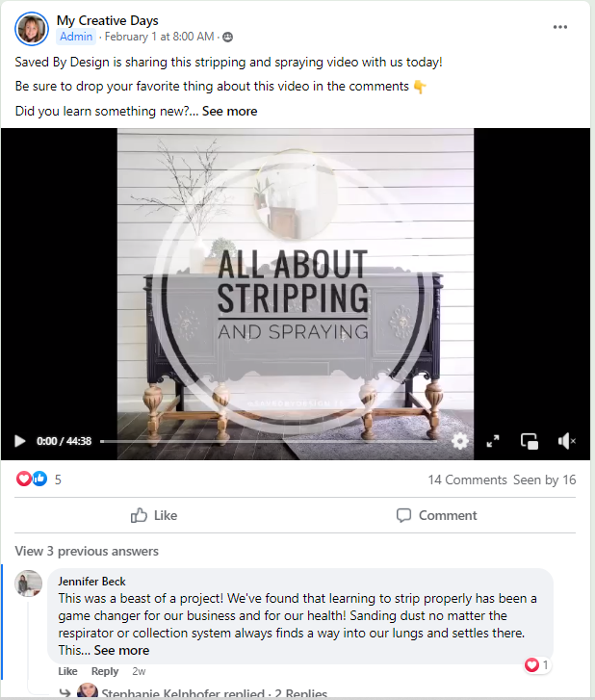Seek along the video progress bar
This screenshot has width=595, height=700.
(269, 441)
